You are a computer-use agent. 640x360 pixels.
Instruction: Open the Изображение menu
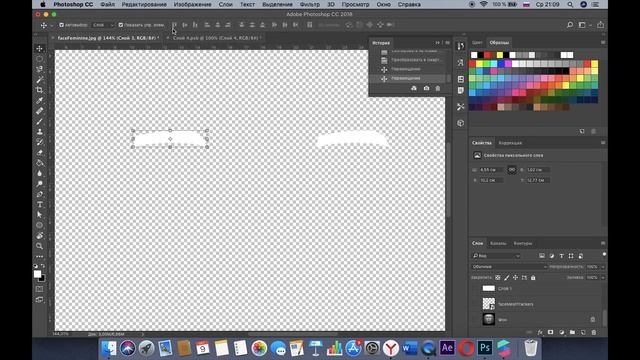[193, 4]
